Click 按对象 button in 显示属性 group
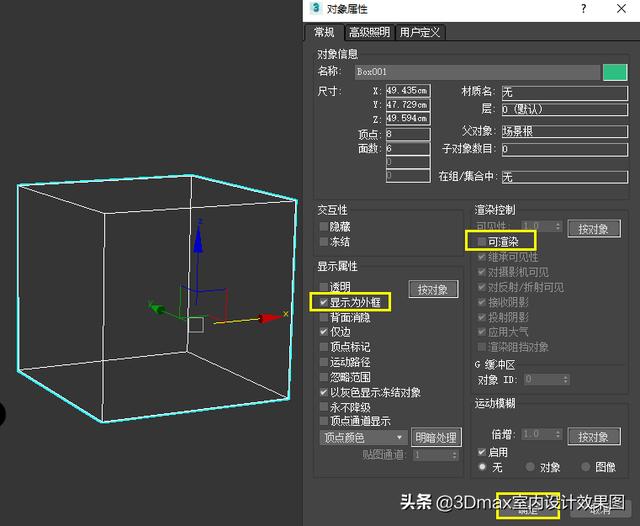The height and width of the screenshot is (526, 640). pyautogui.click(x=433, y=289)
